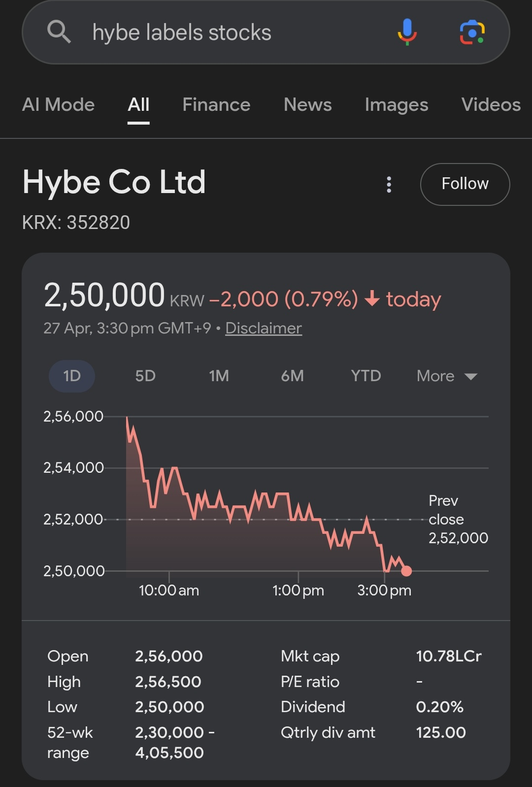Viewport: 532px width, 787px height.
Task: Open the Disclaimer link
Action: coord(264,328)
